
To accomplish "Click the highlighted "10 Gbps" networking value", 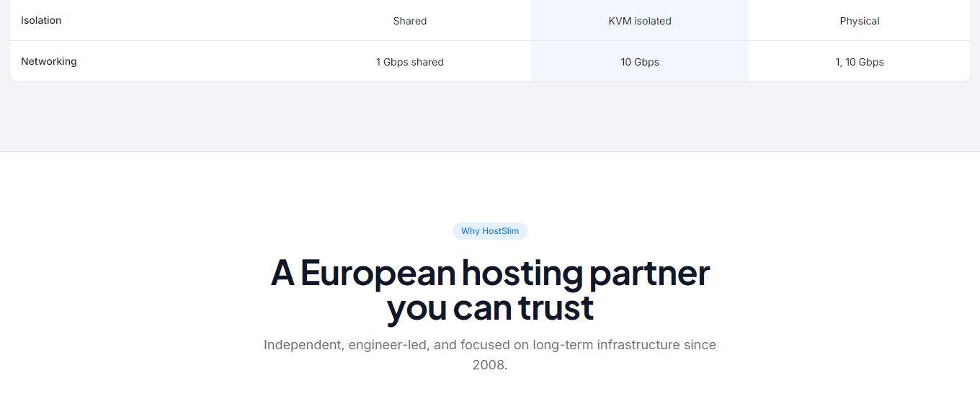I will 640,62.
